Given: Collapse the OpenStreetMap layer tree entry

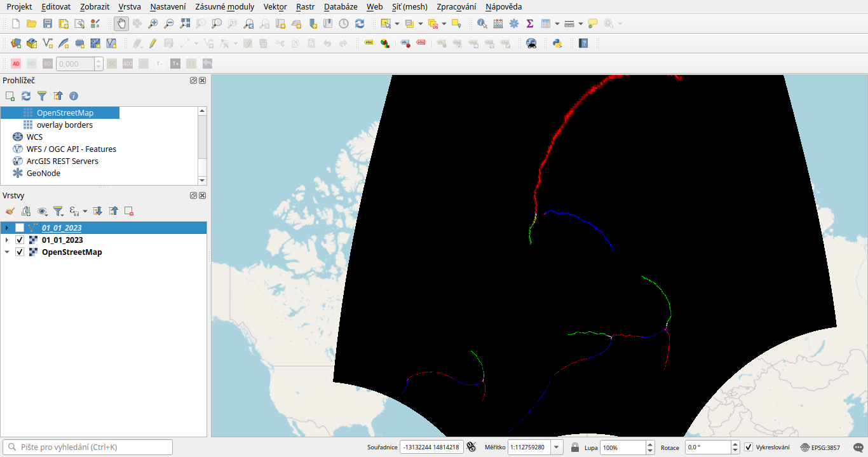Looking at the screenshot, I should [x=7, y=252].
